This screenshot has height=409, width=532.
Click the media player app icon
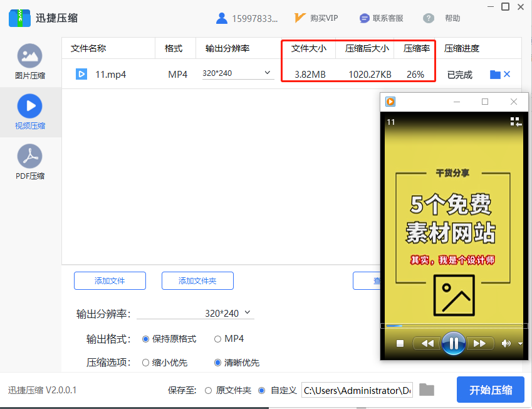point(390,102)
